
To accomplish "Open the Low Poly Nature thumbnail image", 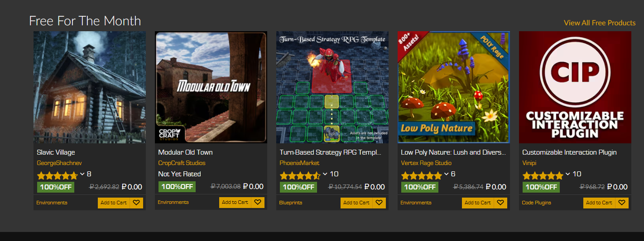I will tap(454, 87).
